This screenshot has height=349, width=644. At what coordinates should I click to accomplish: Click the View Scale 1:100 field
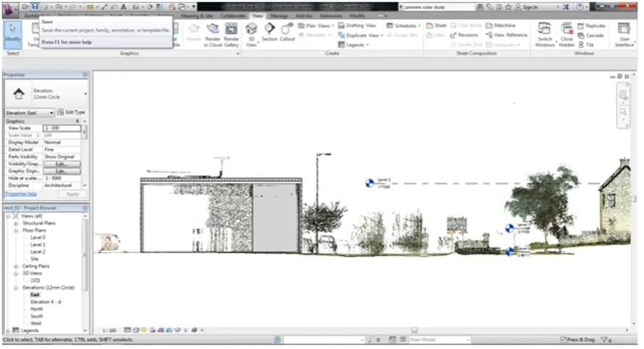(x=62, y=128)
